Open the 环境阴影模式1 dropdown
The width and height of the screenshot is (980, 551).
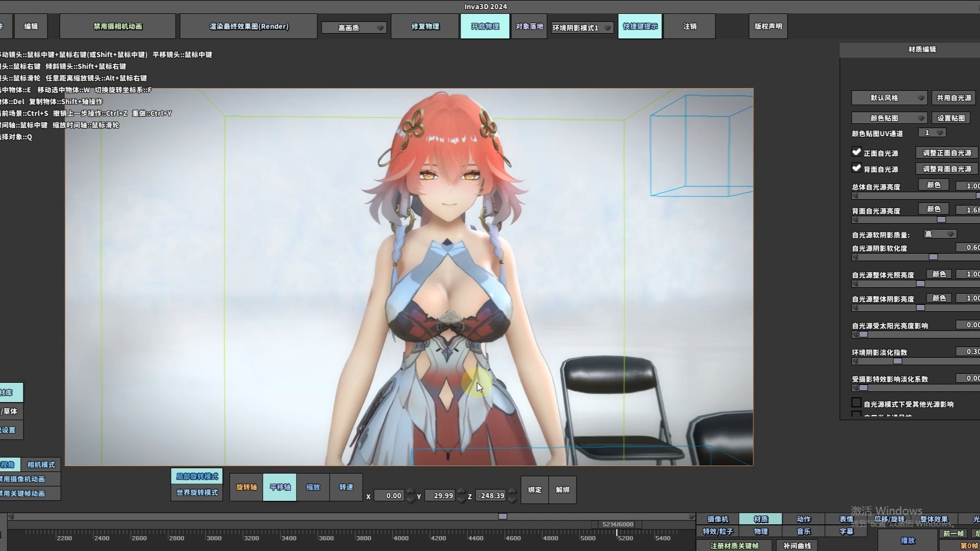click(581, 28)
